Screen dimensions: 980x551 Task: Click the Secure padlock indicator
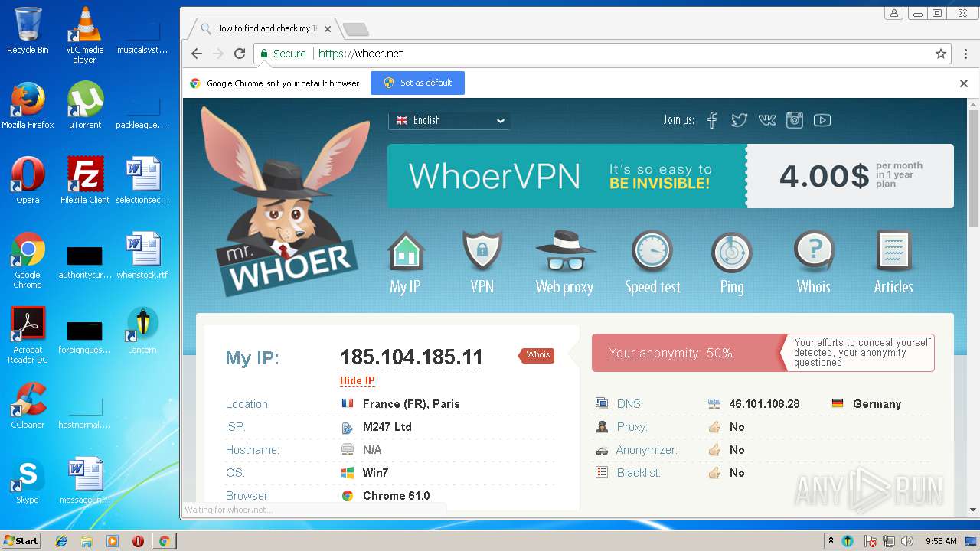[x=283, y=54]
